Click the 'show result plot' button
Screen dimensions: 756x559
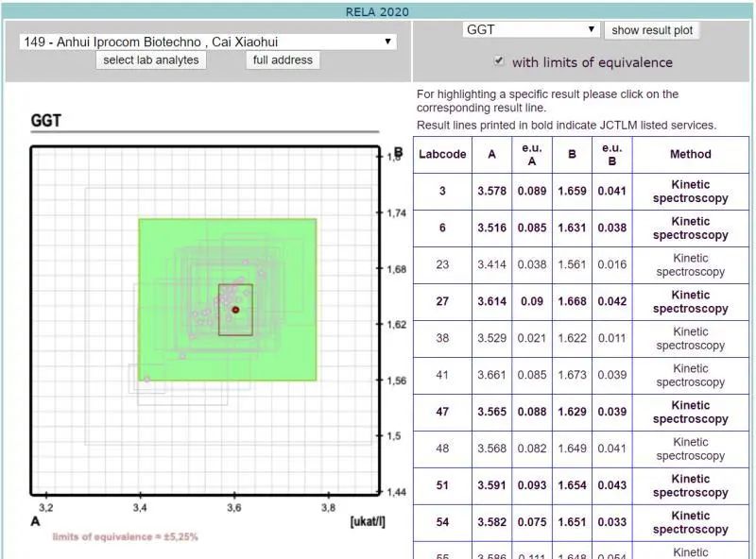click(x=652, y=30)
